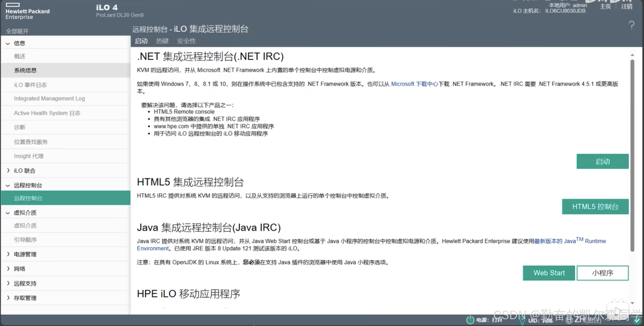Click the Web Start button
The image size is (644, 326).
(x=549, y=273)
